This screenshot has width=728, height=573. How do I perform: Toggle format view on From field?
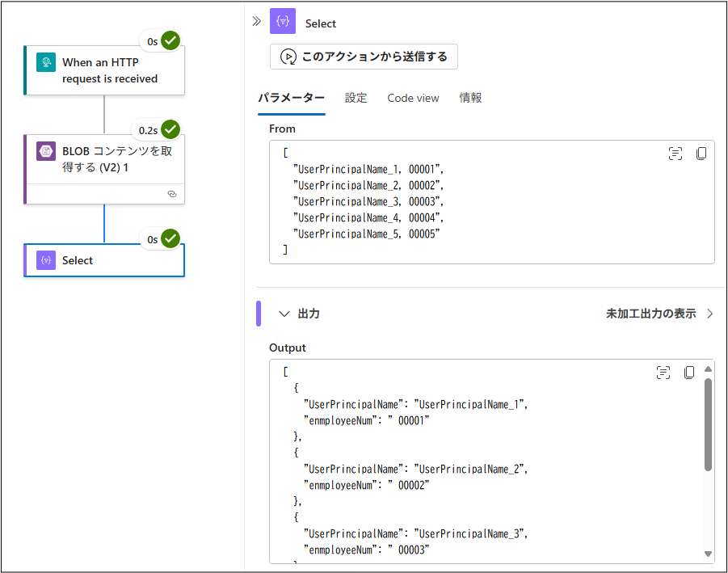[x=675, y=154]
